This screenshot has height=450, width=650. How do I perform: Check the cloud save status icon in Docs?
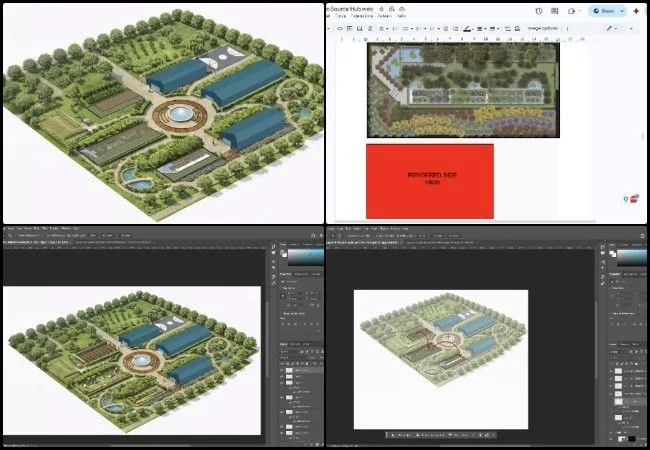coord(402,9)
